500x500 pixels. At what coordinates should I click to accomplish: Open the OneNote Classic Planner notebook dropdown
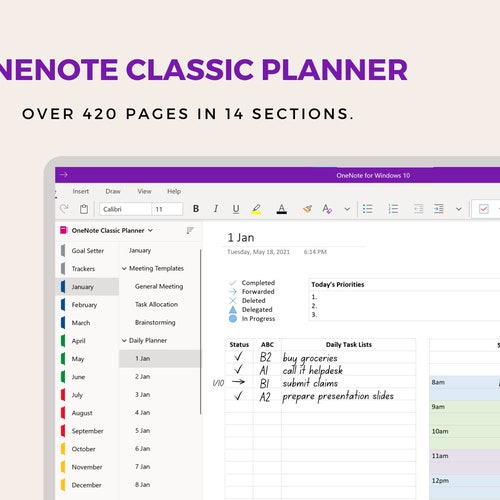[x=112, y=230]
